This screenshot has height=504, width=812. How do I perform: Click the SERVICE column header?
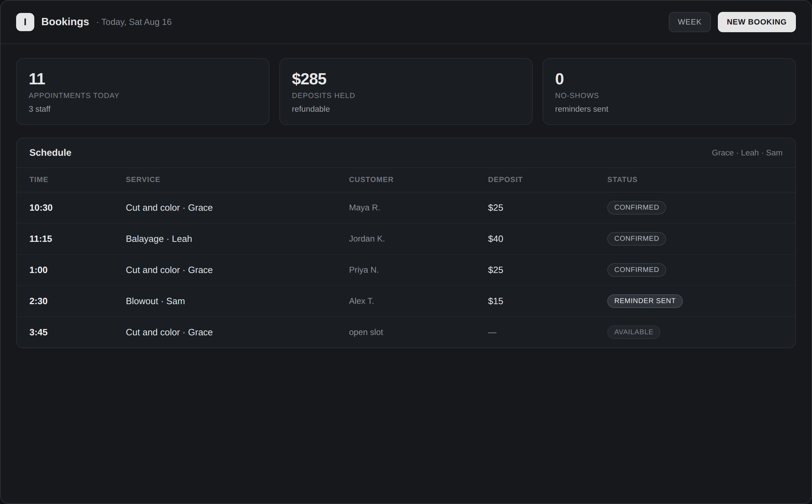pyautogui.click(x=143, y=180)
